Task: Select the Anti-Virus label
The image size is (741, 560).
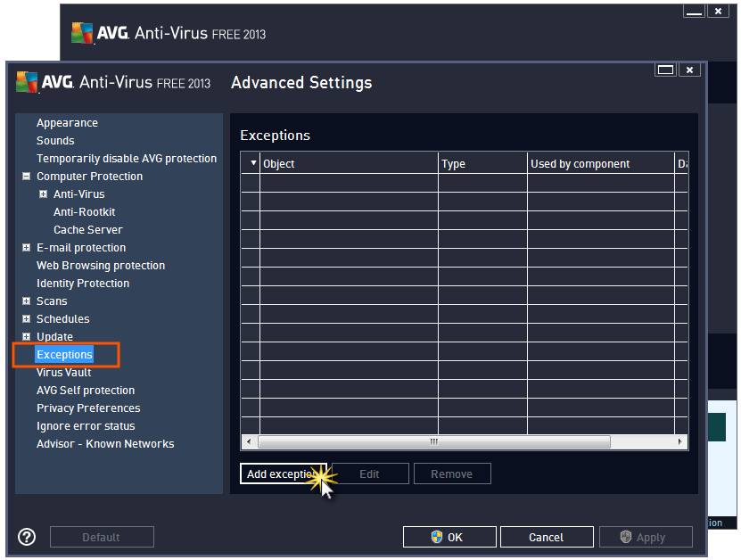Action: click(79, 194)
